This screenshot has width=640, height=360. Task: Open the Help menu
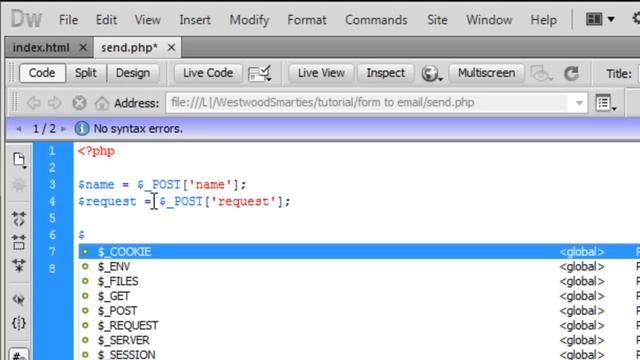543,20
